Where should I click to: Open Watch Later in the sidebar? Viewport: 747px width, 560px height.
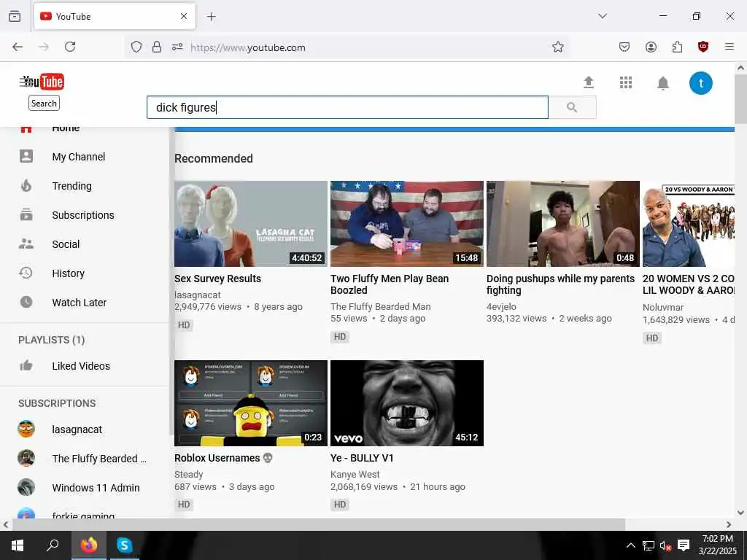pyautogui.click(x=79, y=303)
